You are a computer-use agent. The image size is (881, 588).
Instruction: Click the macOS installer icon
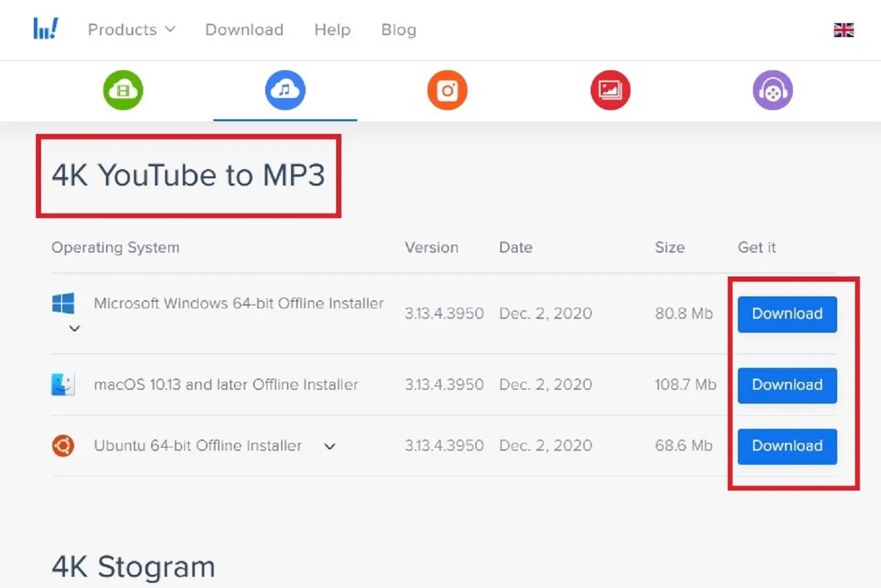[x=63, y=384]
